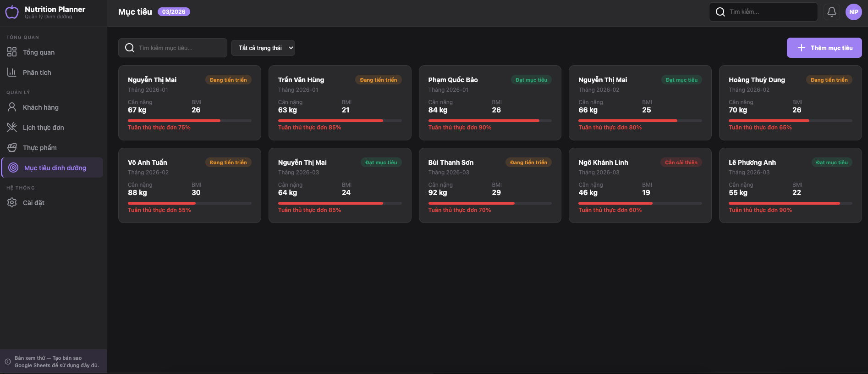Image resolution: width=868 pixels, height=374 pixels.
Task: Focus the Tìm kiếm mục tiêu field
Action: point(179,48)
